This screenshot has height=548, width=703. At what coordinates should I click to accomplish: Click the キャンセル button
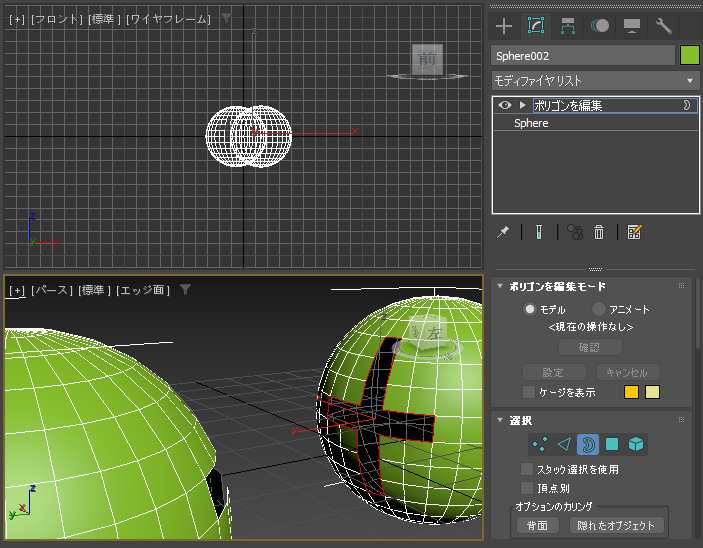coord(628,372)
